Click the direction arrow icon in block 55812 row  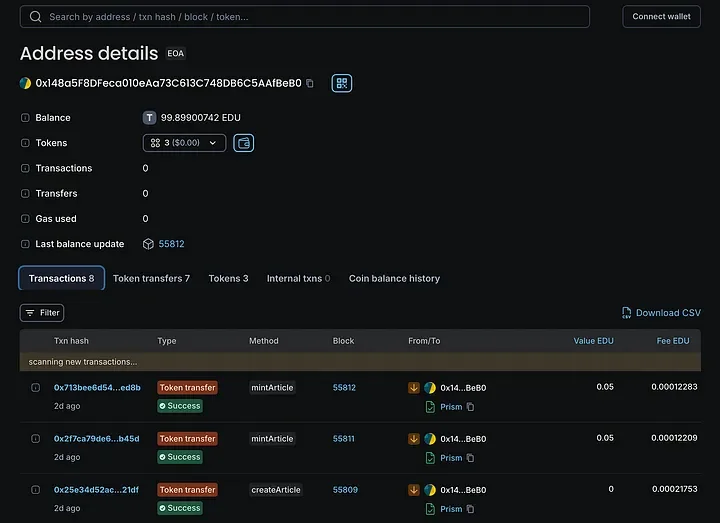click(x=414, y=388)
